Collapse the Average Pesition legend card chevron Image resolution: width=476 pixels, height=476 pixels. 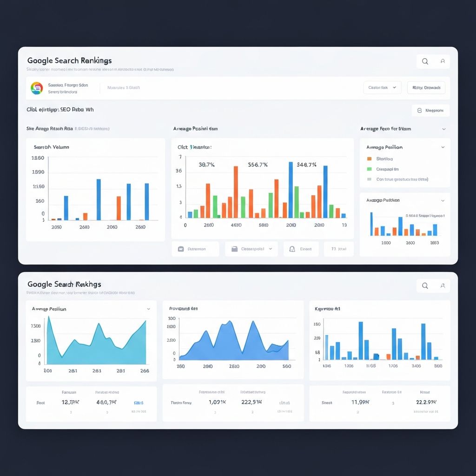point(443,147)
